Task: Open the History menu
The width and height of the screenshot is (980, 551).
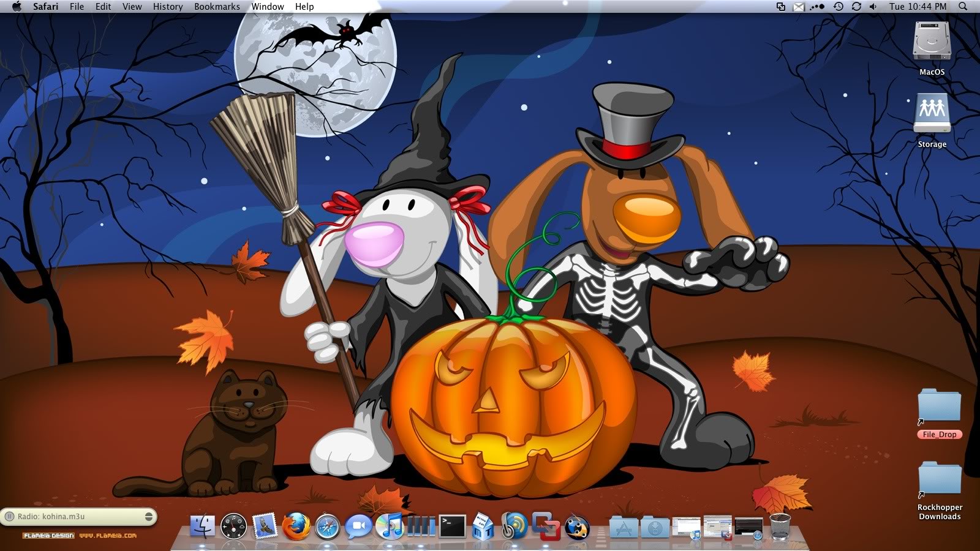Action: click(x=168, y=6)
